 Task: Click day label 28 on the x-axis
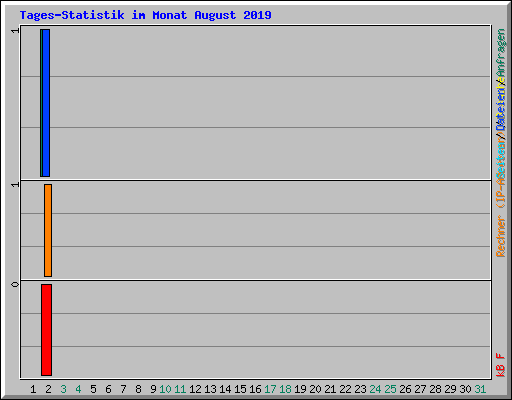click(435, 389)
